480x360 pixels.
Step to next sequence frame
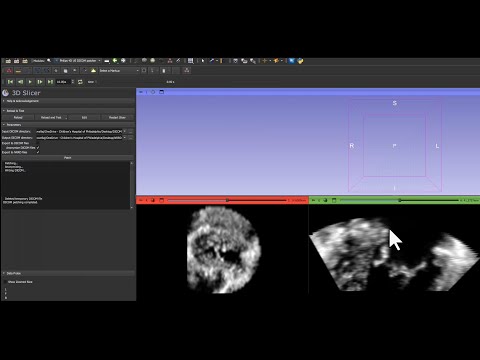pyautogui.click(x=40, y=82)
